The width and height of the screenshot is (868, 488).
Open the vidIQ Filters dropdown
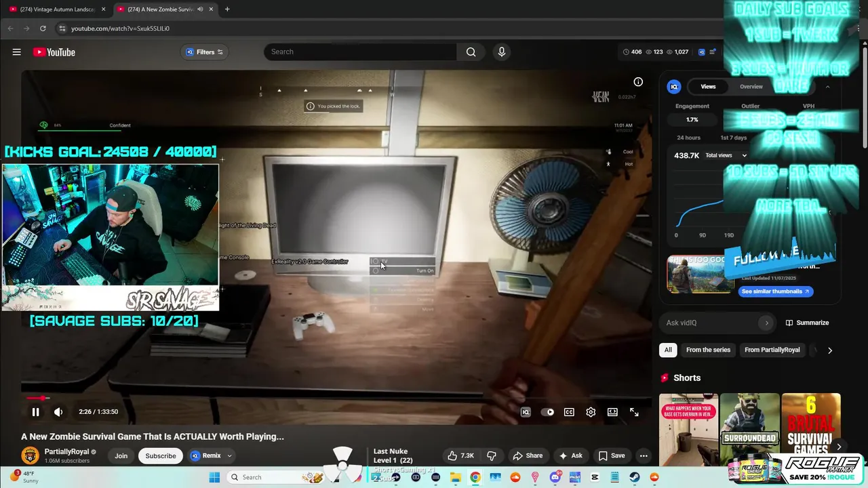click(204, 52)
